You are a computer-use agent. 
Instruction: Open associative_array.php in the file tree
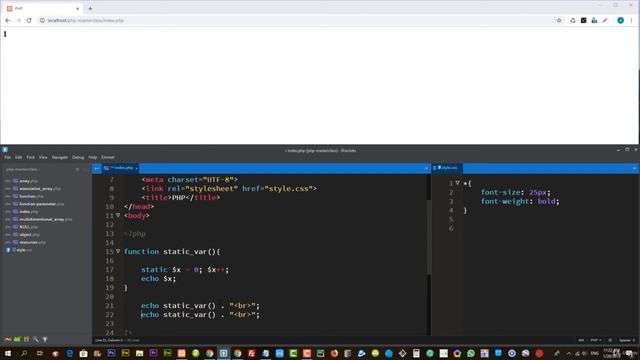(x=40, y=189)
